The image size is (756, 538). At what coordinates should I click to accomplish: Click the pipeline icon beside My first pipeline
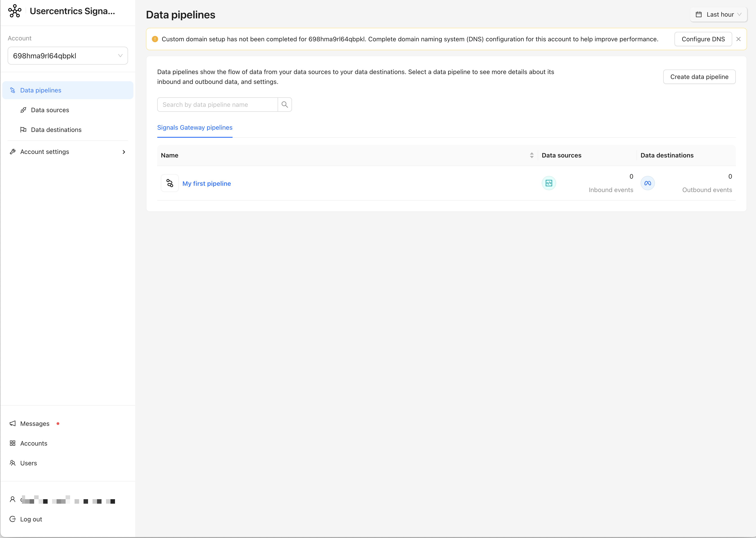(x=170, y=183)
